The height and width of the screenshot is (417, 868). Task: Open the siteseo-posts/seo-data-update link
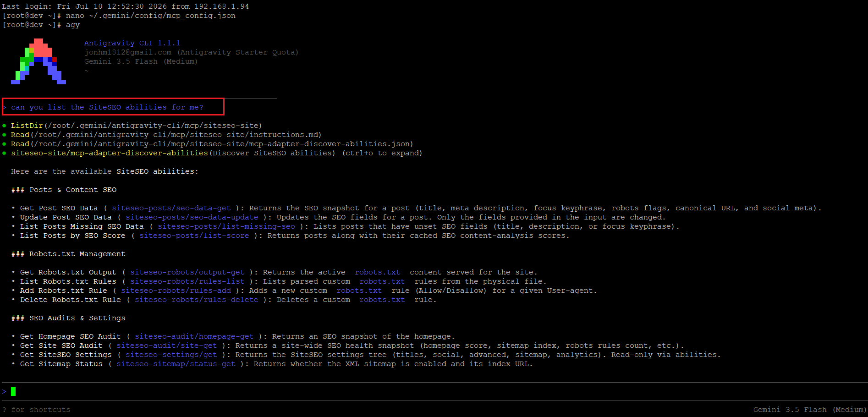click(x=192, y=217)
